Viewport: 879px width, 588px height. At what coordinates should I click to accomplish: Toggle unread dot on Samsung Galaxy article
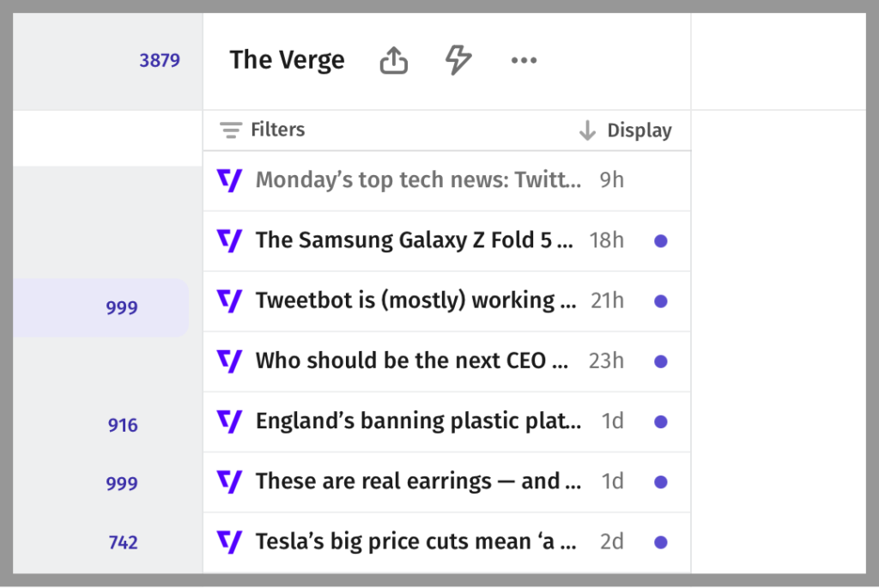point(661,241)
